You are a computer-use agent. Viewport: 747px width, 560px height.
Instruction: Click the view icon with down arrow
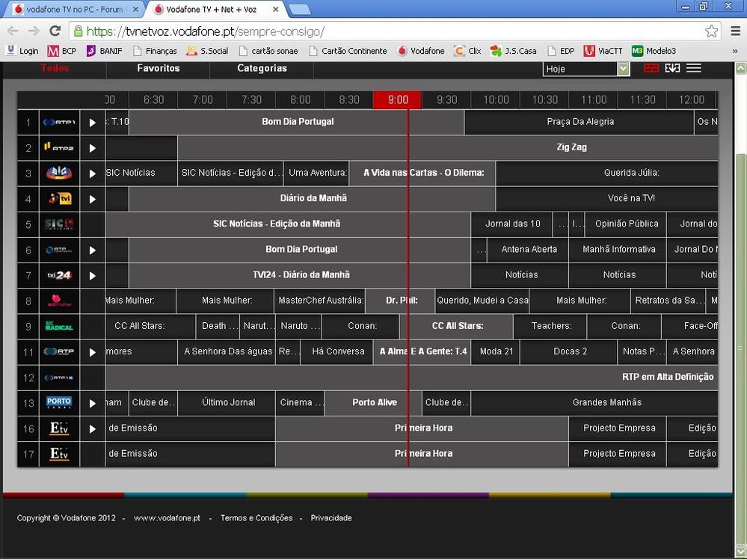[x=672, y=68]
